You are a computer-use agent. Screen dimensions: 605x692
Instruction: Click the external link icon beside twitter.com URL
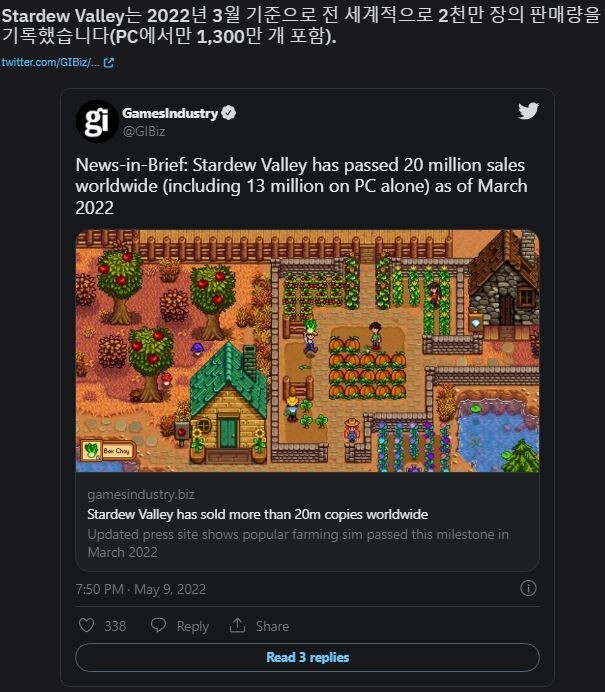pyautogui.click(x=109, y=62)
